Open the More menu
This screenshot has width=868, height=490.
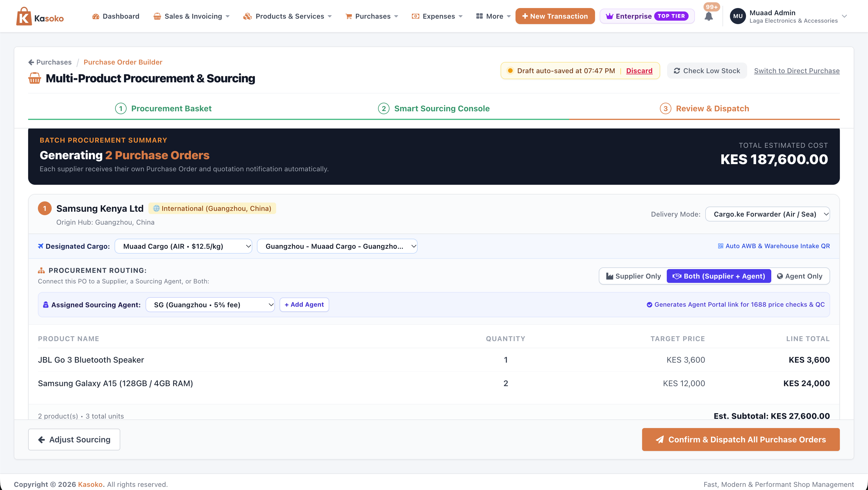point(493,16)
